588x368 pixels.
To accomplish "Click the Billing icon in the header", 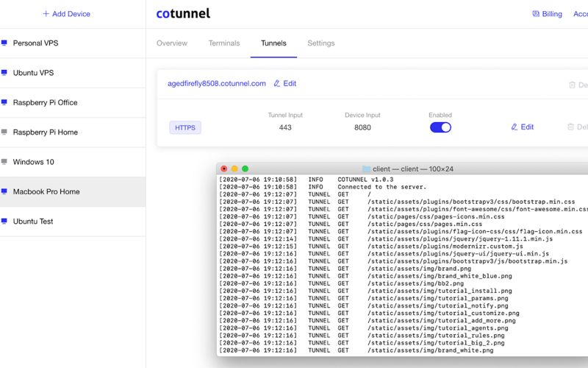I will 536,14.
